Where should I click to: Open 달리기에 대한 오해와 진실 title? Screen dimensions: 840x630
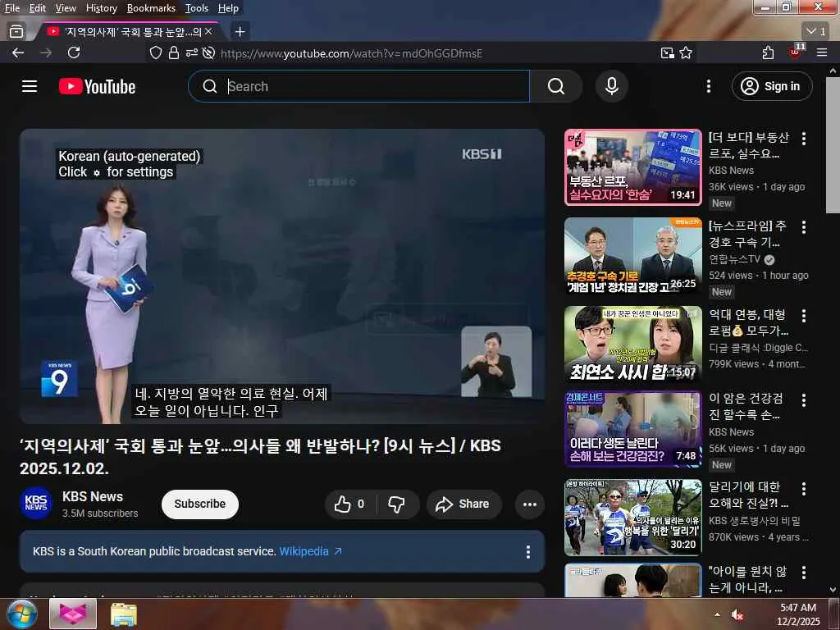748,495
